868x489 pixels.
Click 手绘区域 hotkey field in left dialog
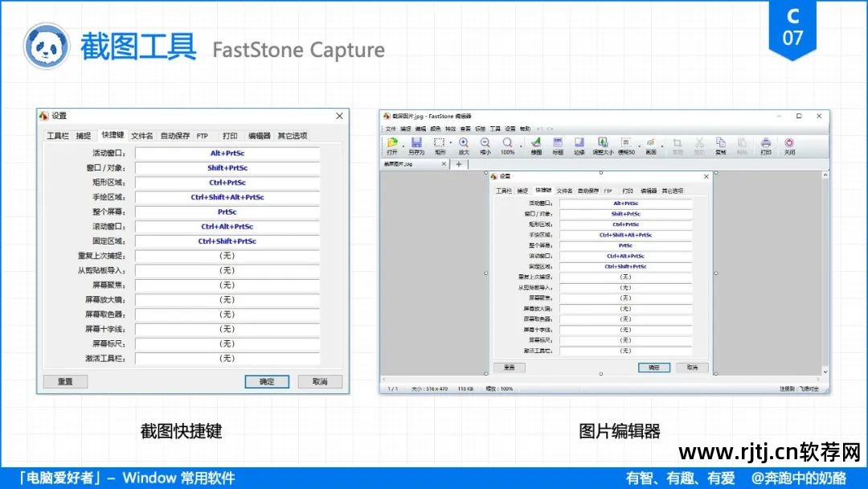[x=227, y=197]
